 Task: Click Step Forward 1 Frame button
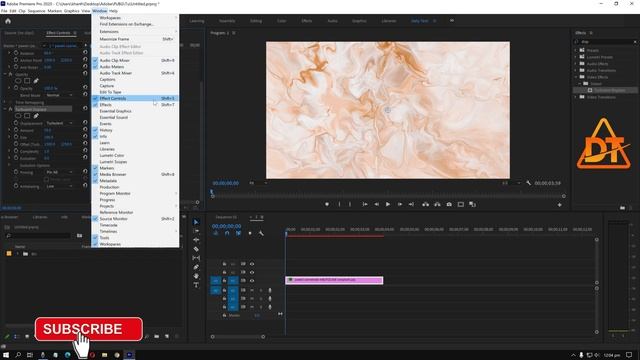pyautogui.click(x=400, y=204)
